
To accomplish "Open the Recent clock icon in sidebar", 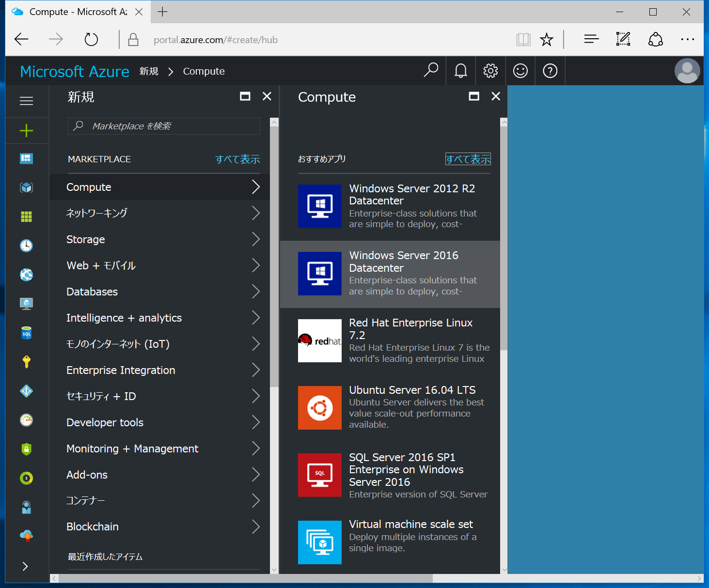I will click(26, 246).
